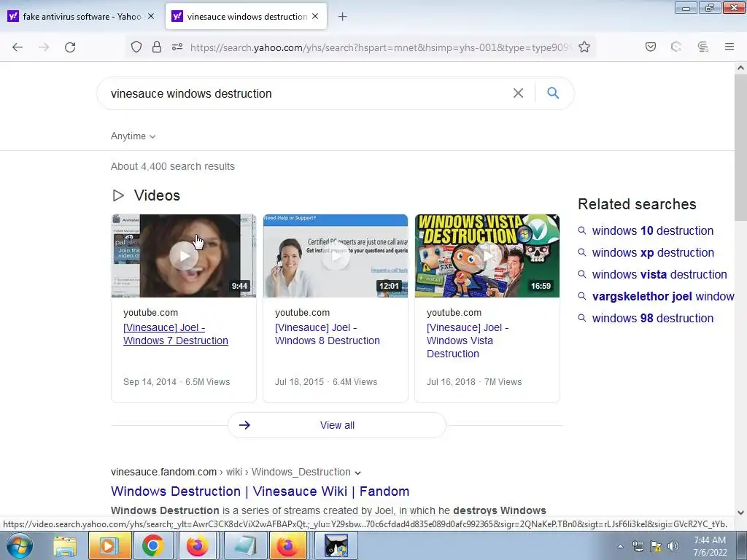
Task: Open network tray icon
Action: click(x=638, y=546)
